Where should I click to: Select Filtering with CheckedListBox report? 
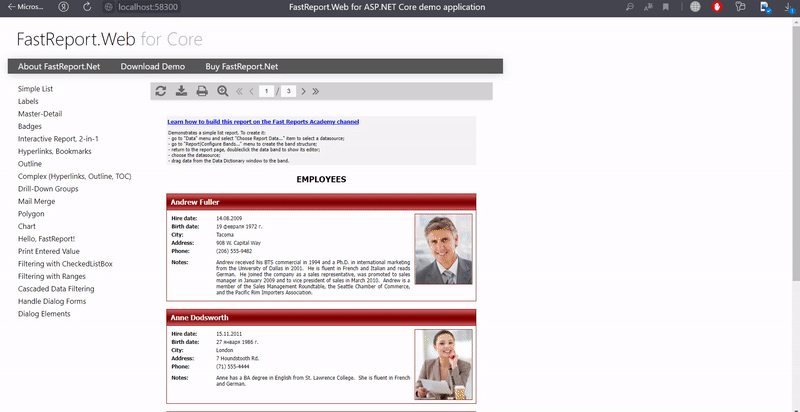[65, 264]
